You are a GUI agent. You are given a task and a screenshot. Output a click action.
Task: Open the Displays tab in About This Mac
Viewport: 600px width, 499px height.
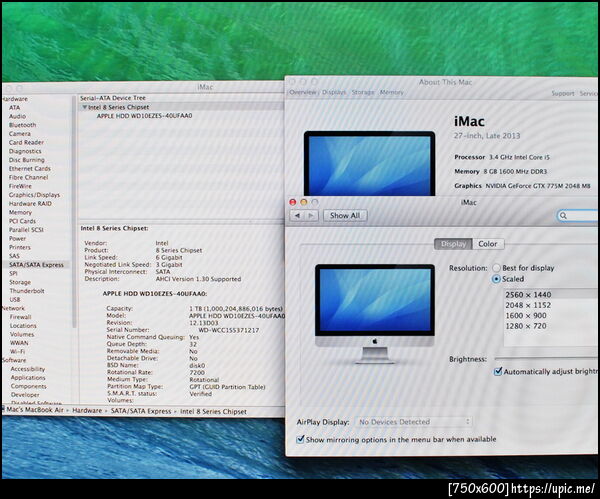point(334,92)
